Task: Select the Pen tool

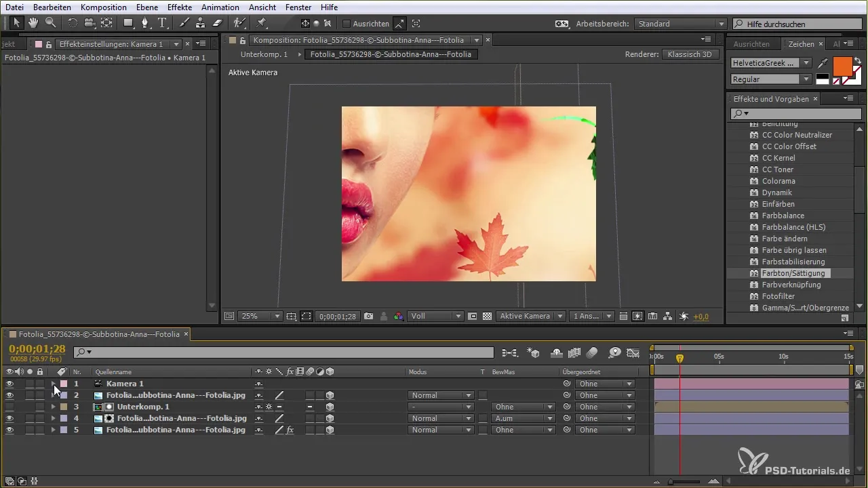Action: pyautogui.click(x=145, y=23)
